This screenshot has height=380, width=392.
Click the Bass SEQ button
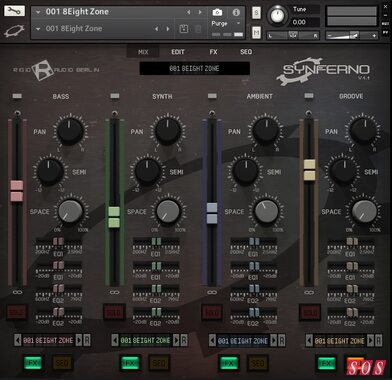point(62,363)
